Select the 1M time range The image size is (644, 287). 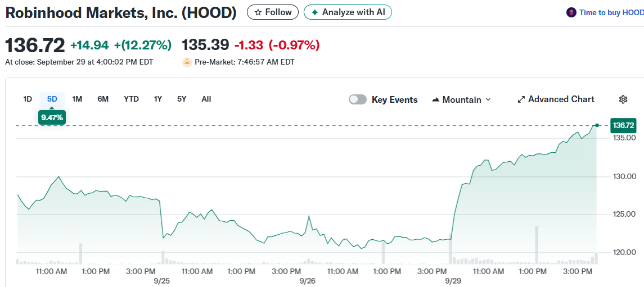click(77, 99)
